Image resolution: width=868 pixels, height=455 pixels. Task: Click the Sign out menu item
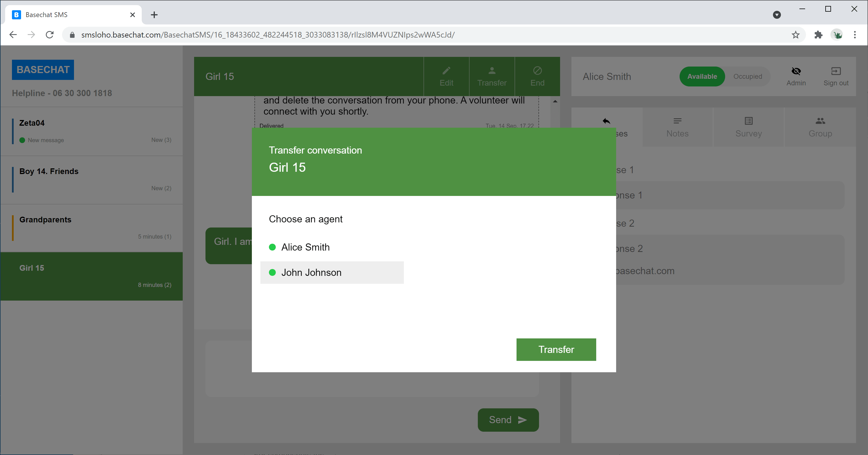(x=835, y=76)
